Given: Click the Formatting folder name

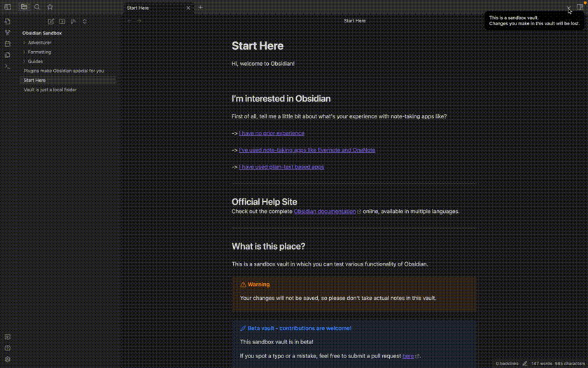Looking at the screenshot, I should (39, 52).
